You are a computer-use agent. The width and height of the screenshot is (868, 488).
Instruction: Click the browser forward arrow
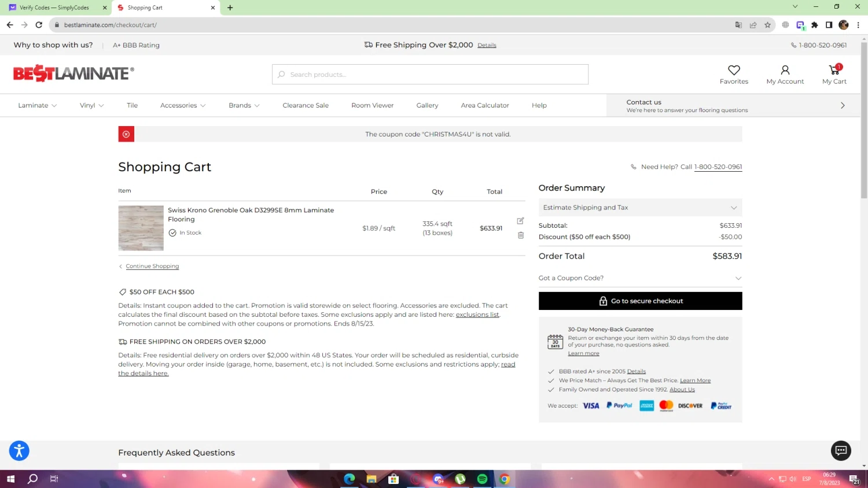(24, 25)
